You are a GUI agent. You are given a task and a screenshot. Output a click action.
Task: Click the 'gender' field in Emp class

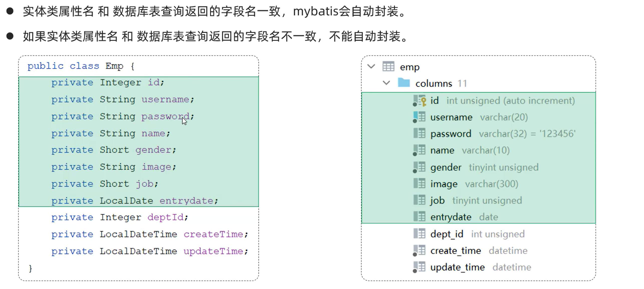coord(153,150)
